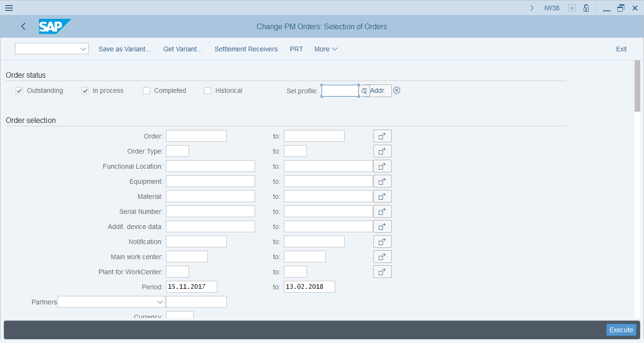Click the SAP logo
The image size is (644, 343).
coord(53,26)
